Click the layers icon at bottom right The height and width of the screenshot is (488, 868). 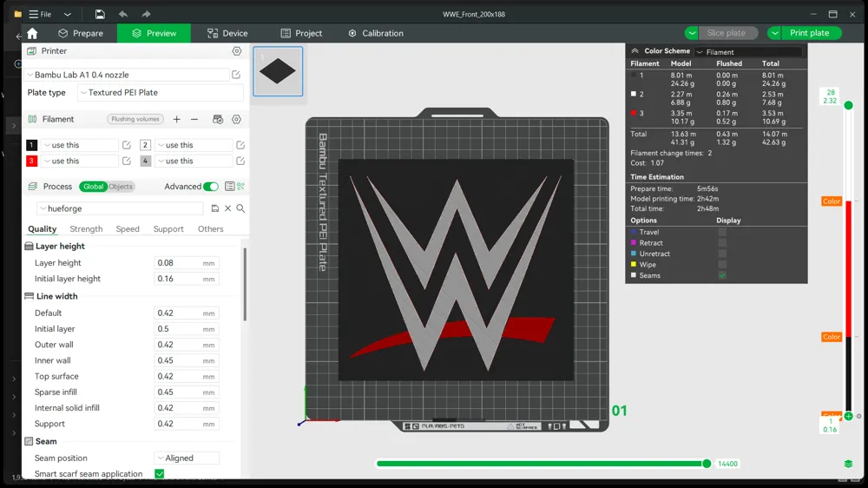click(x=848, y=464)
